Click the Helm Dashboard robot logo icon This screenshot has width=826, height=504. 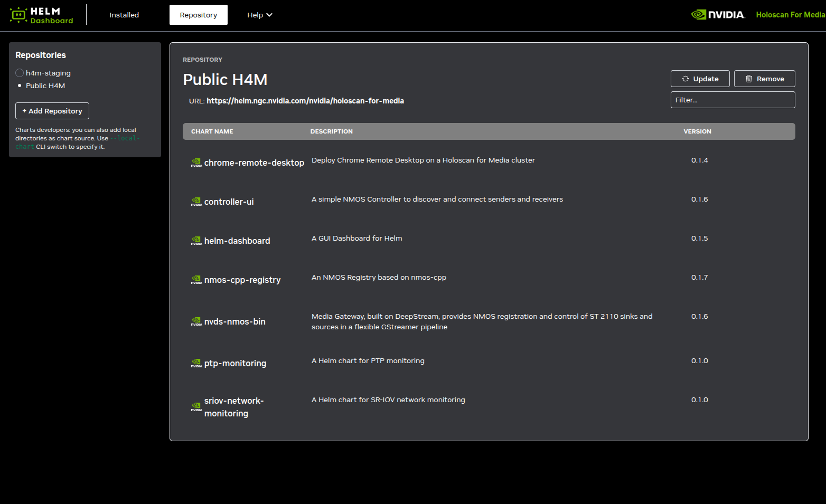18,15
